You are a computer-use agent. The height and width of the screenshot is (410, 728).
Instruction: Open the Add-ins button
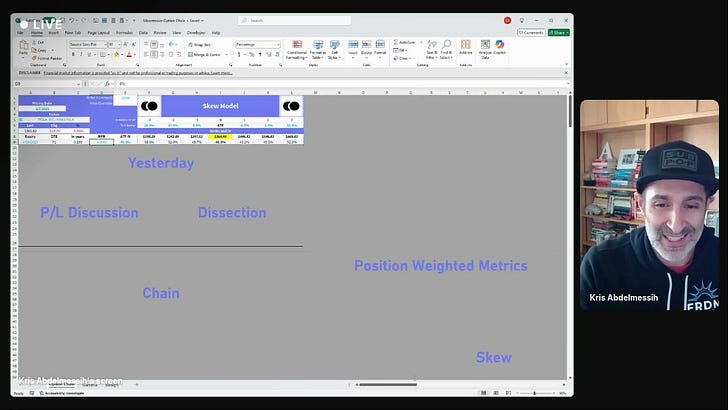point(466,47)
